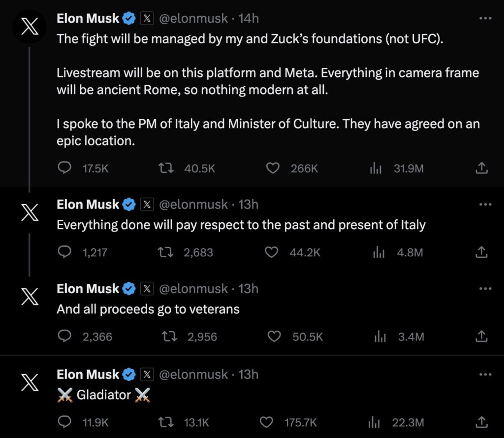Share the ancient Rome livestream tweet

[481, 168]
